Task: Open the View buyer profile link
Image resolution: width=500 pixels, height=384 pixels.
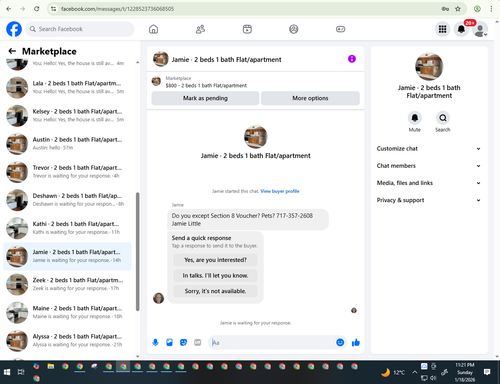Action: tap(280, 191)
